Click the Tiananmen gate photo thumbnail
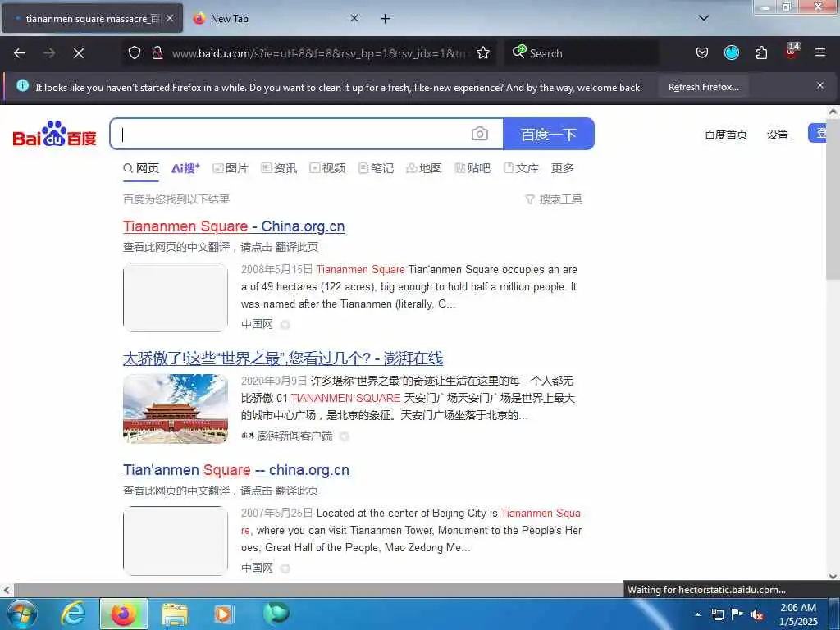This screenshot has width=840, height=630. pos(176,409)
